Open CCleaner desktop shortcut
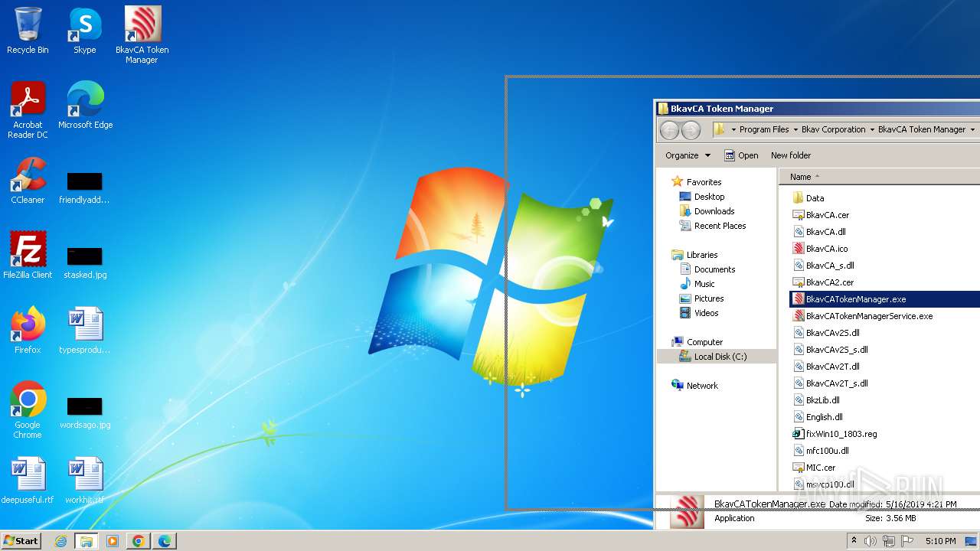The height and width of the screenshot is (551, 980). coord(28,181)
